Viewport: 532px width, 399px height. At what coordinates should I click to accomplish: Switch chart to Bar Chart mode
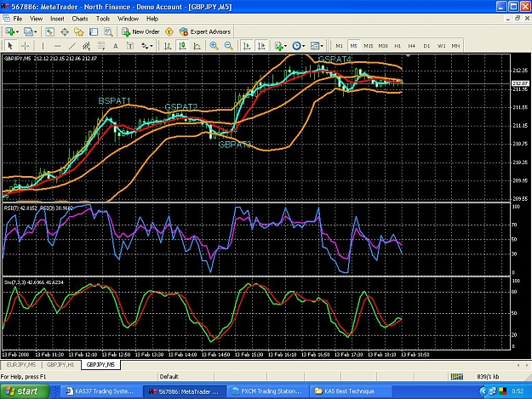(168, 46)
